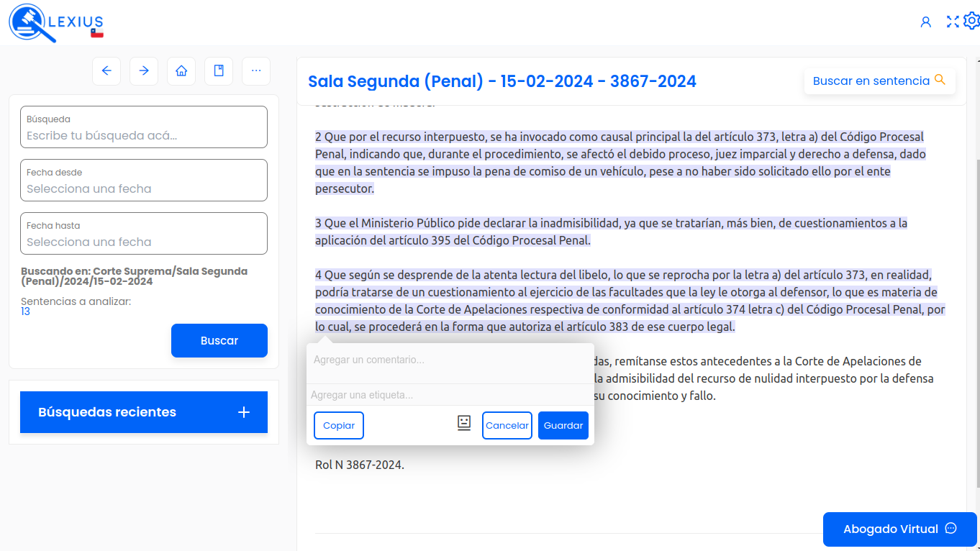The height and width of the screenshot is (551, 980).
Task: Click Guardar to save the comment
Action: 563,425
